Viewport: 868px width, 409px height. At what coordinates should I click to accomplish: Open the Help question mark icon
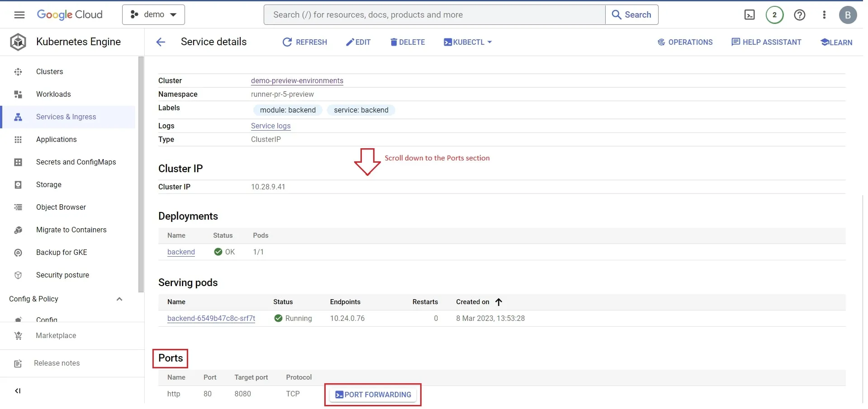tap(800, 14)
